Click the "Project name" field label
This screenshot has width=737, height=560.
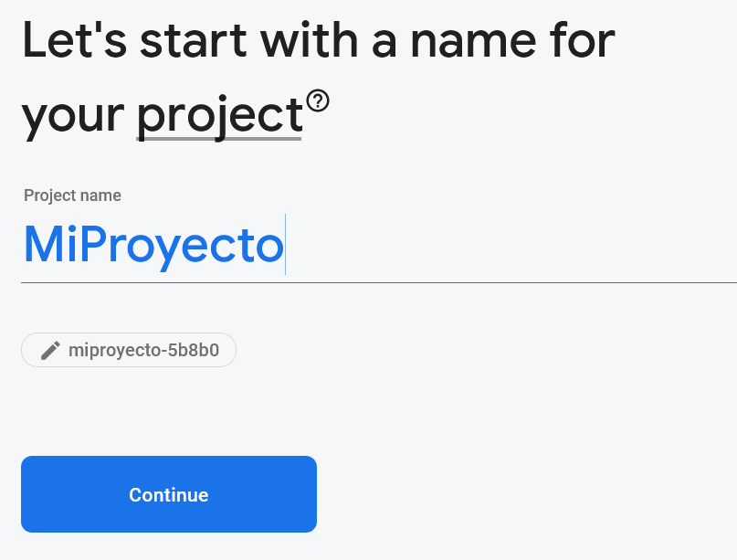pyautogui.click(x=72, y=195)
